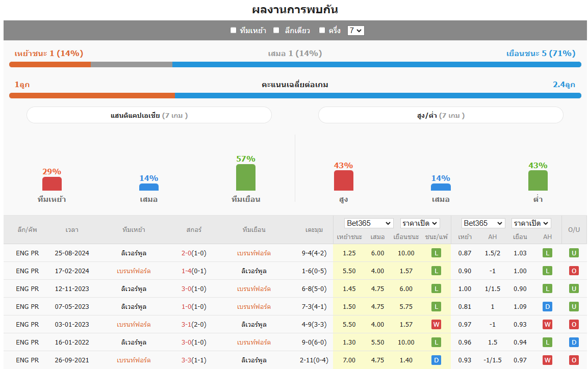Click the green ทีมเยือน 57% bar
The height and width of the screenshot is (369, 588).
coord(245,177)
